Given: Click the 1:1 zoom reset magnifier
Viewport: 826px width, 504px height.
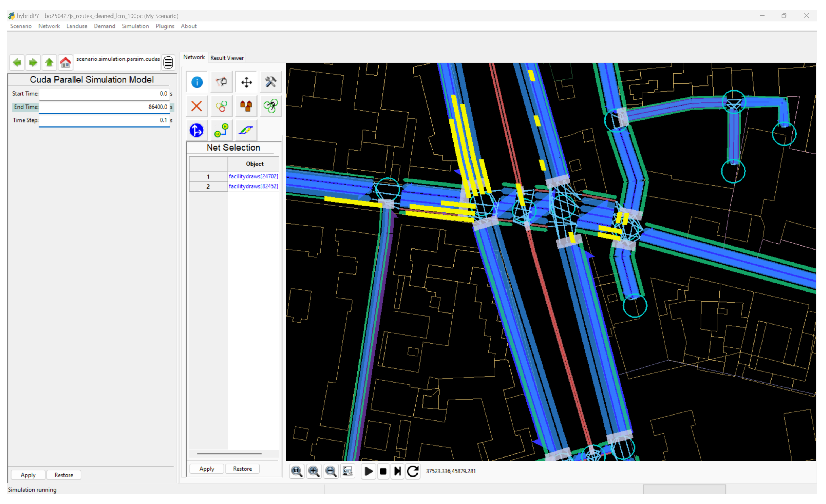Looking at the screenshot, I should (x=297, y=471).
